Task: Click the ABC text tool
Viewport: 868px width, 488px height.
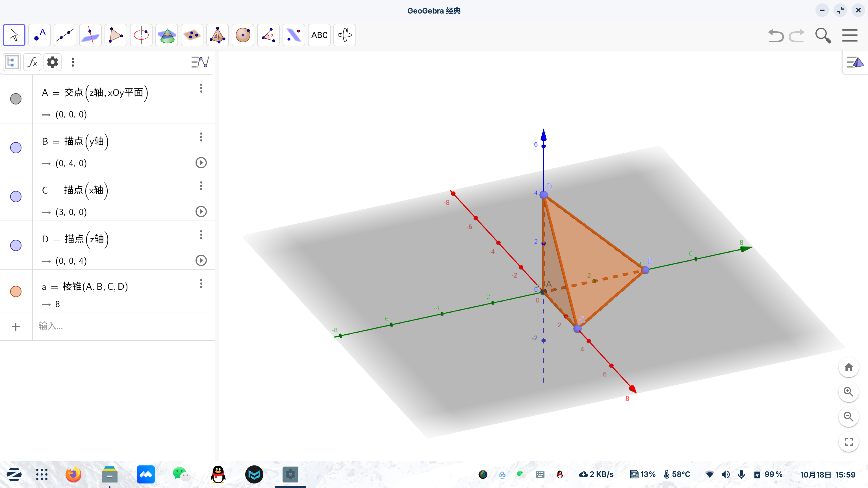Action: 319,35
